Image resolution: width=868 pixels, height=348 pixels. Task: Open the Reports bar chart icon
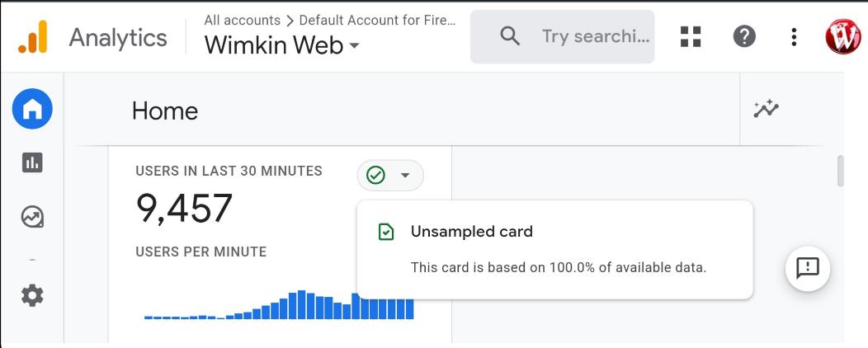tap(32, 162)
